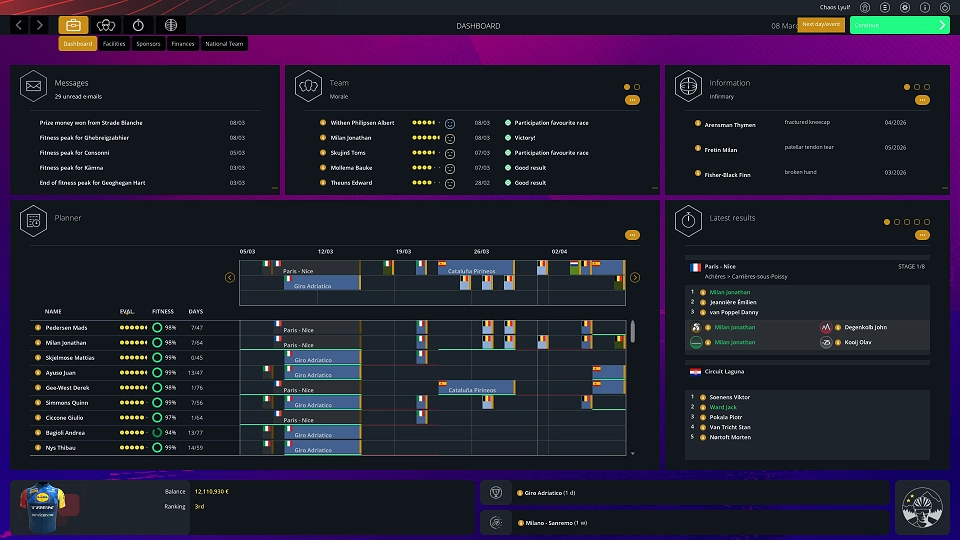Click Ciccone Giulio's 97% fitness ring
This screenshot has height=540, width=960.
[157, 418]
